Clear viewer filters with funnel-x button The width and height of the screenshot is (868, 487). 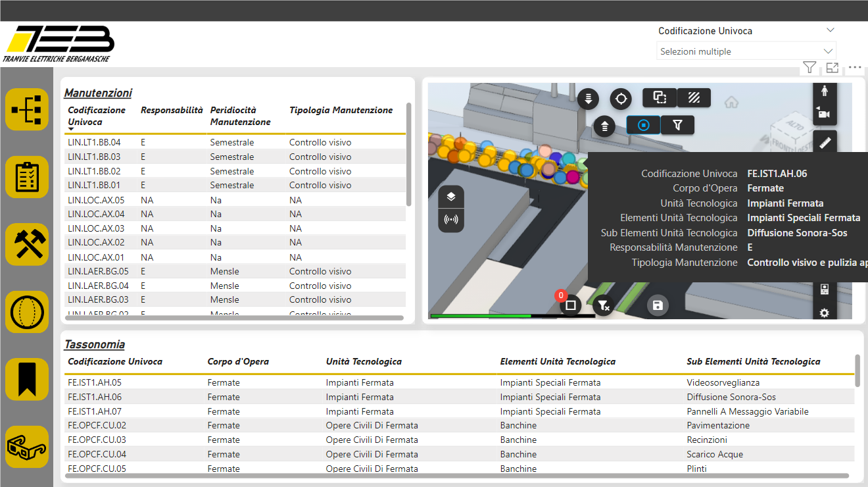pos(603,305)
